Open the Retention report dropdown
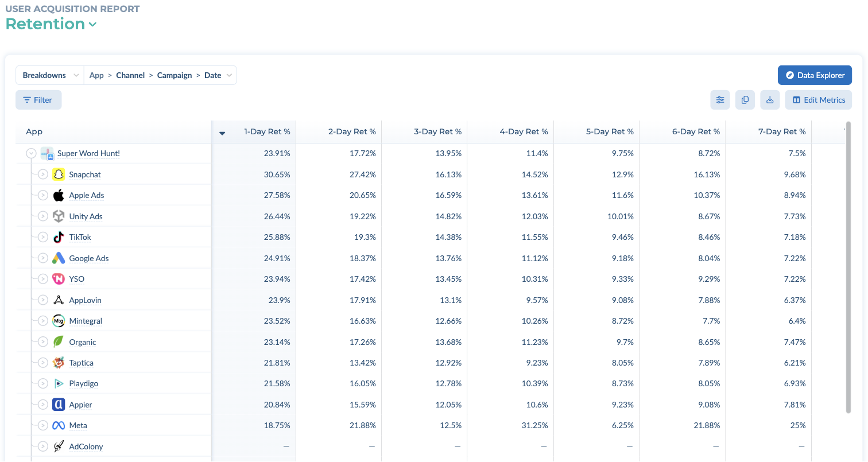The height and width of the screenshot is (462, 868). click(x=52, y=24)
